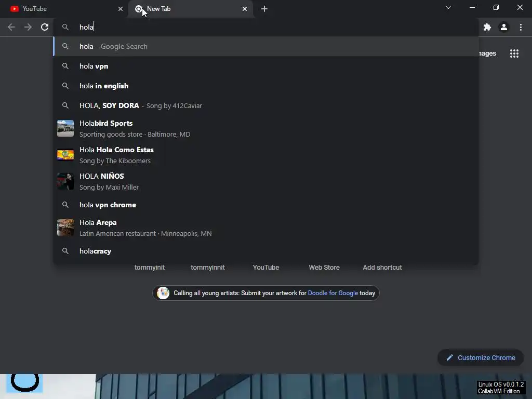Open the 'tommyinnit' shortcut
The image size is (532, 399).
tap(208, 268)
